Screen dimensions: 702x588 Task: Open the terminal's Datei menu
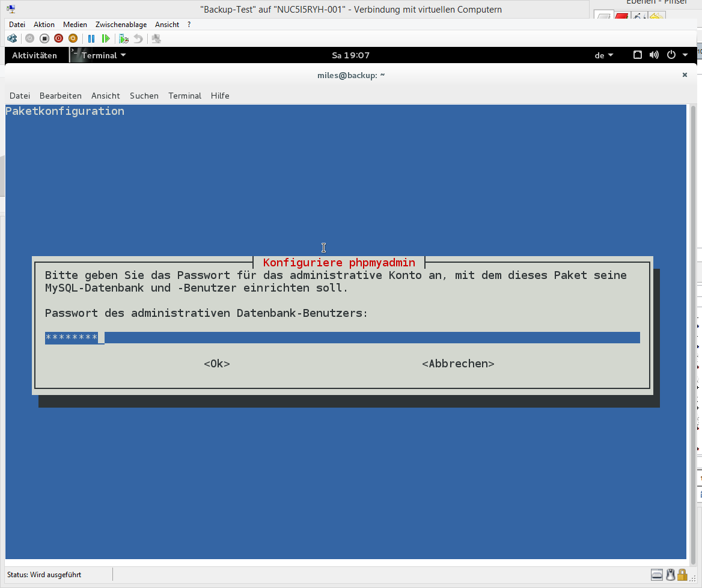(x=20, y=96)
